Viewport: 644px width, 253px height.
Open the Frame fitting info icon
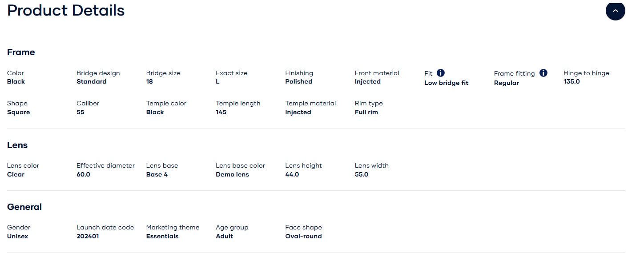pyautogui.click(x=543, y=73)
